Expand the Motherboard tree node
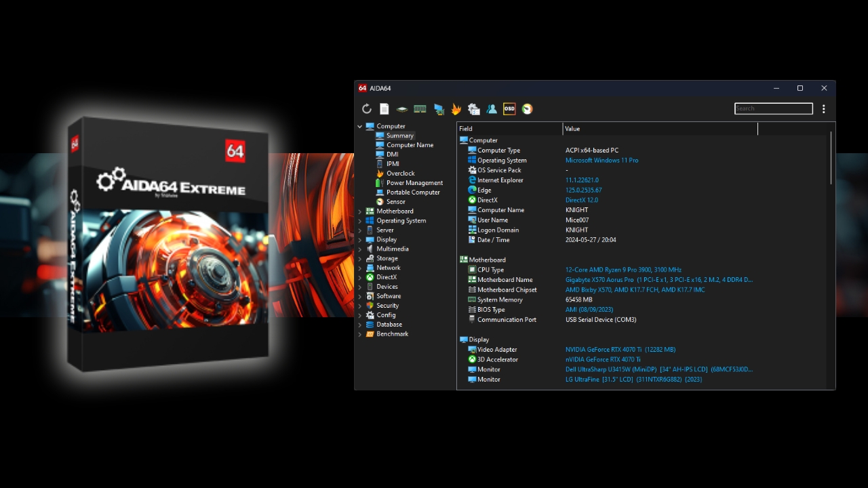The width and height of the screenshot is (868, 488). coord(360,211)
